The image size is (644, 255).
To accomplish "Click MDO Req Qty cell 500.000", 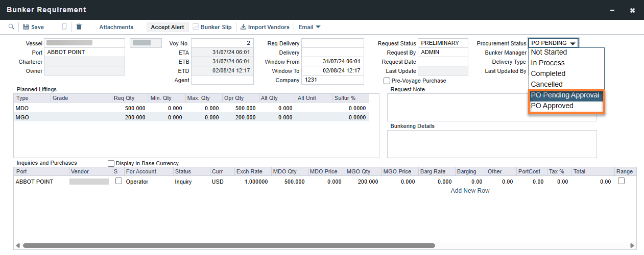I will [130, 108].
